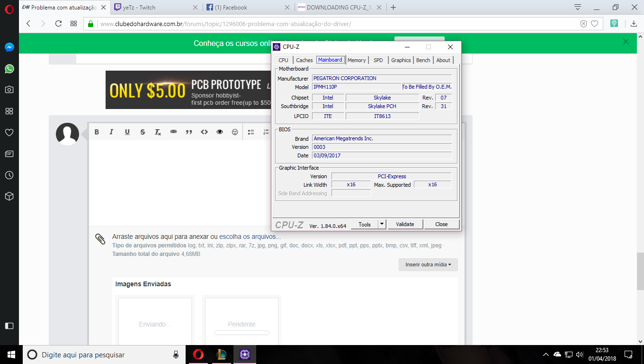Toggle underline formatting in the editor
Viewport: 644px width, 364px height.
127,132
